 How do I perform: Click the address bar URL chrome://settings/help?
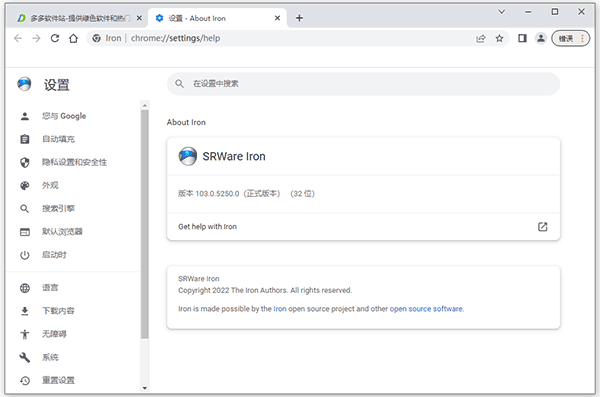click(x=175, y=38)
